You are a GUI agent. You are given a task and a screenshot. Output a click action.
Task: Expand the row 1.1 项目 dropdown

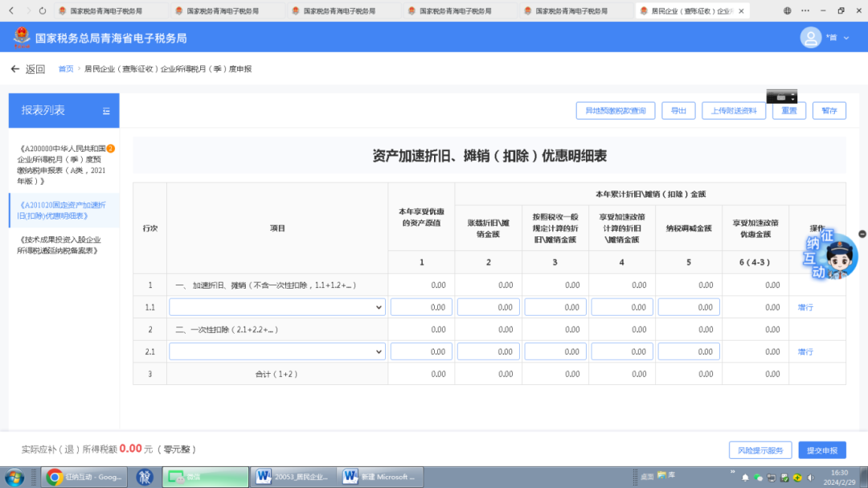277,307
